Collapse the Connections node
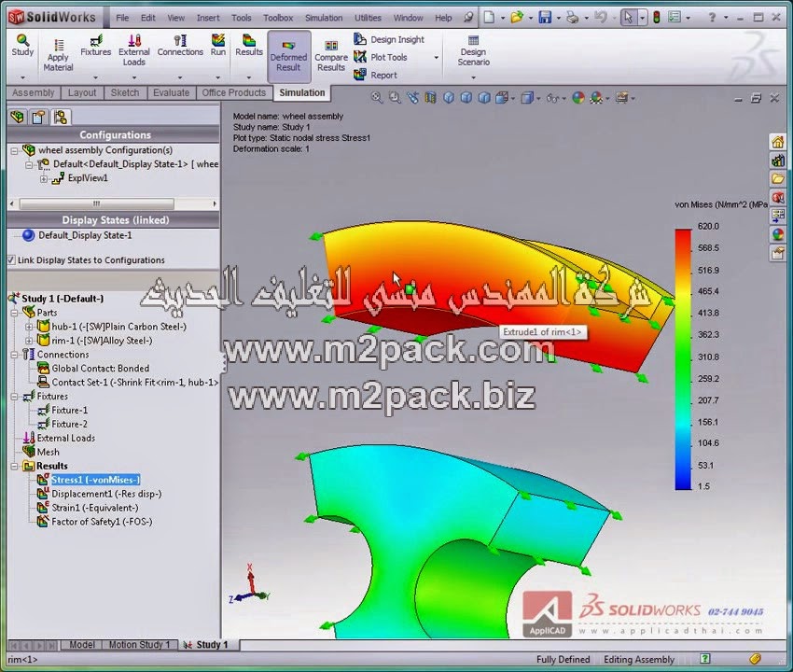Image resolution: width=793 pixels, height=672 pixels. pyautogui.click(x=15, y=355)
